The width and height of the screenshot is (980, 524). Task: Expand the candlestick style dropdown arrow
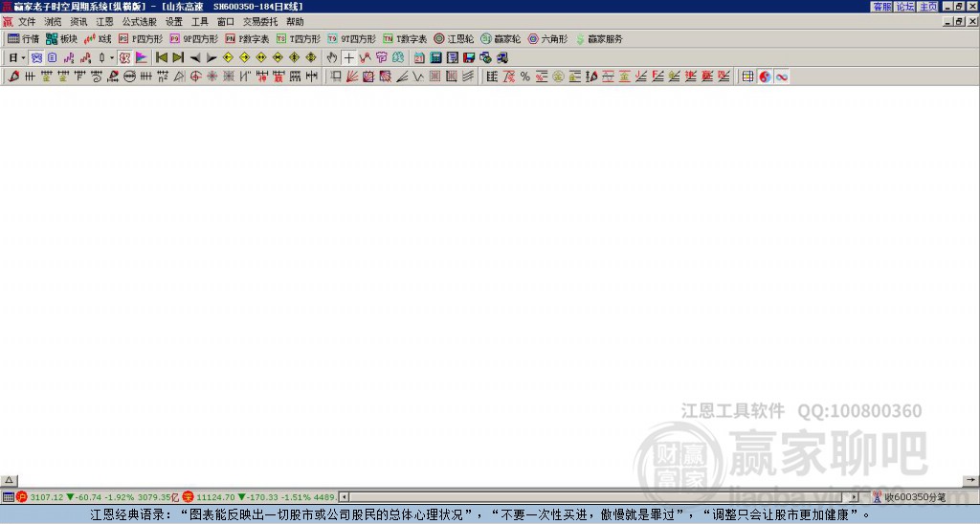tap(112, 57)
